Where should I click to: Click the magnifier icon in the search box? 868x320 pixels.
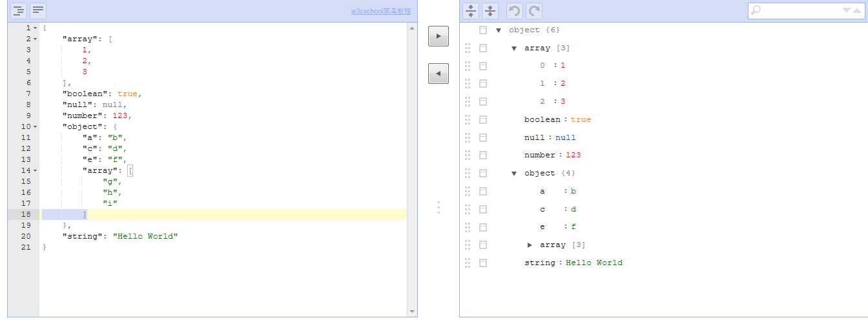coord(756,10)
